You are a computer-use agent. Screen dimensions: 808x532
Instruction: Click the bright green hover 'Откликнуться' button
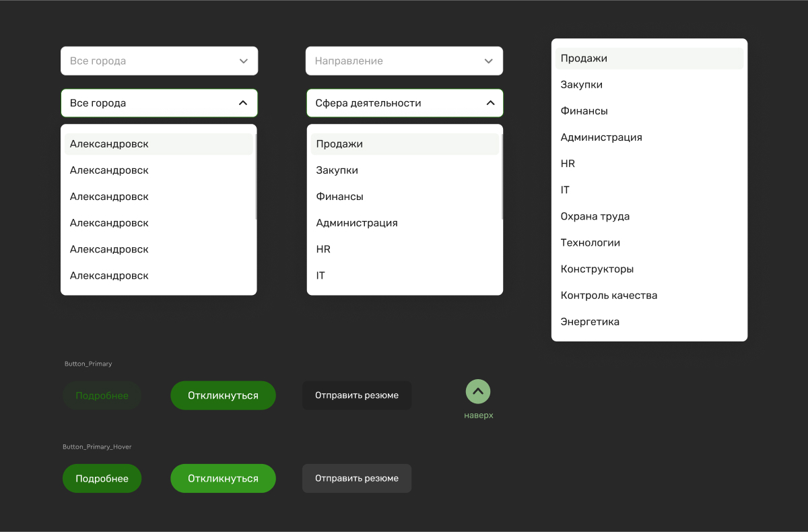tap(224, 478)
